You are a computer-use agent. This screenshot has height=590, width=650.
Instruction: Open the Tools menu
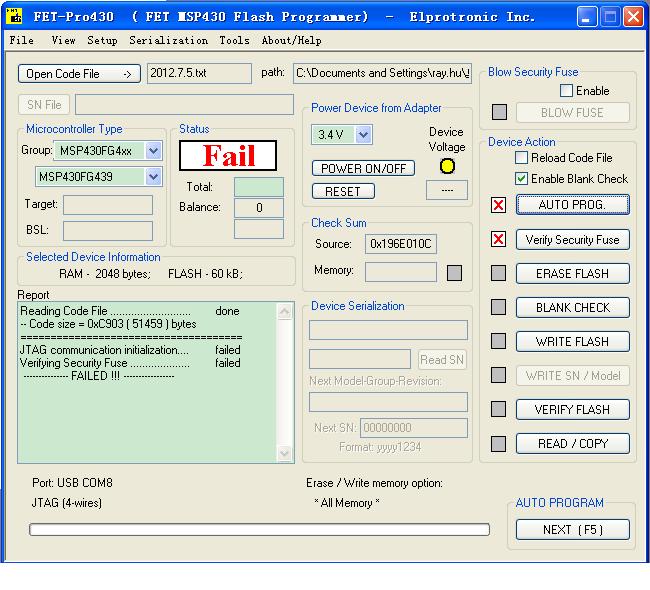pyautogui.click(x=235, y=41)
